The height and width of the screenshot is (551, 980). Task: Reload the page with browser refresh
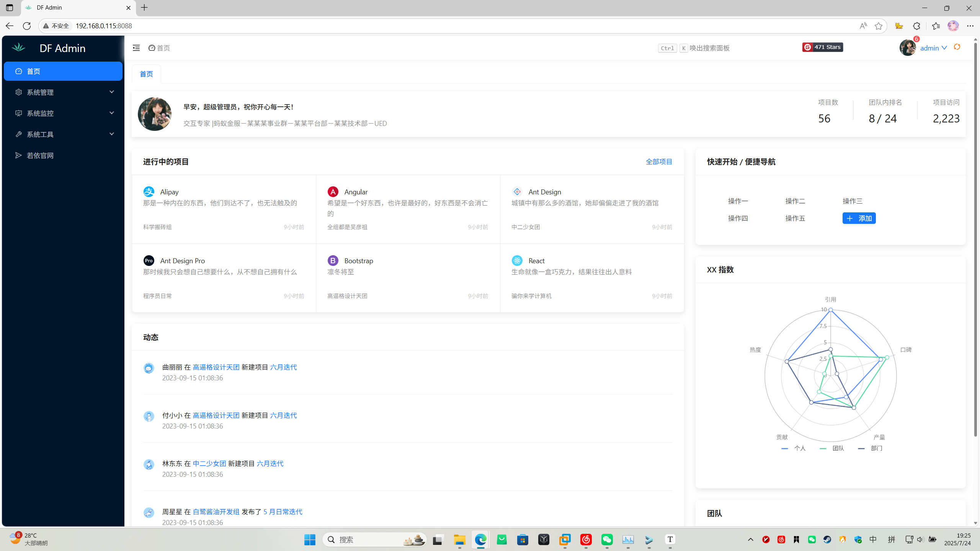[27, 26]
